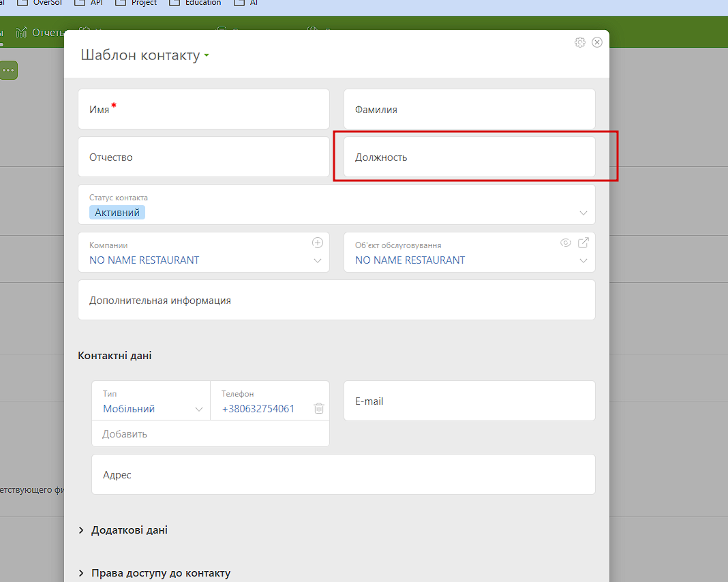Click the Адрес input field

344,474
